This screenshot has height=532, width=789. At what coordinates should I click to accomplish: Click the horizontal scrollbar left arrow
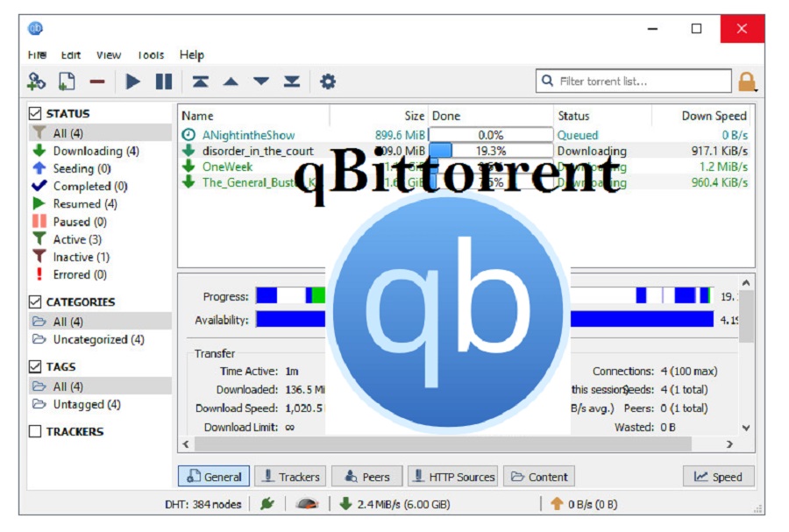(x=186, y=444)
